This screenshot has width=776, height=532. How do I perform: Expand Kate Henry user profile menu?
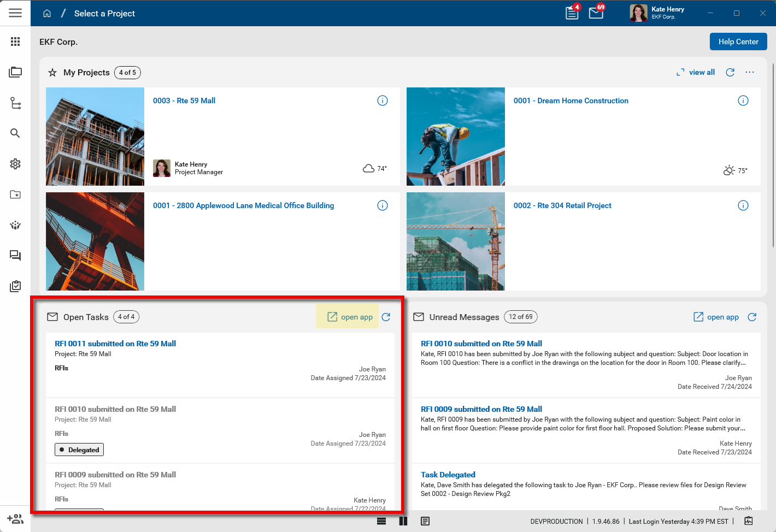coord(657,13)
